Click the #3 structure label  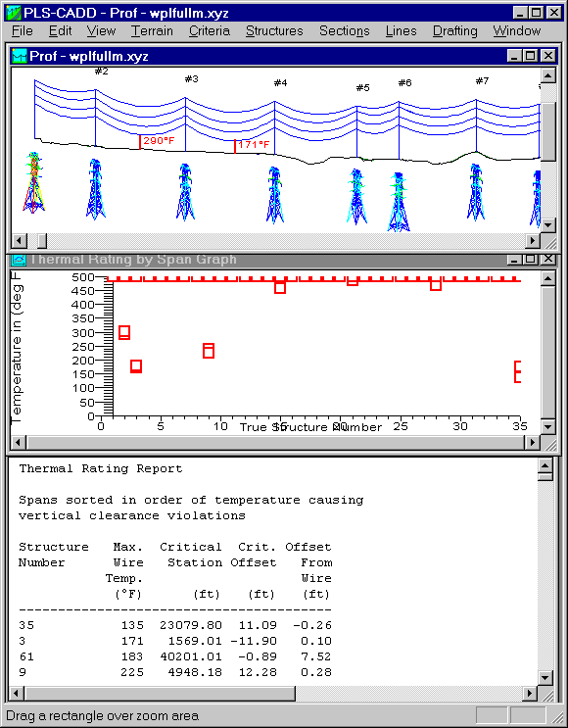[x=191, y=79]
